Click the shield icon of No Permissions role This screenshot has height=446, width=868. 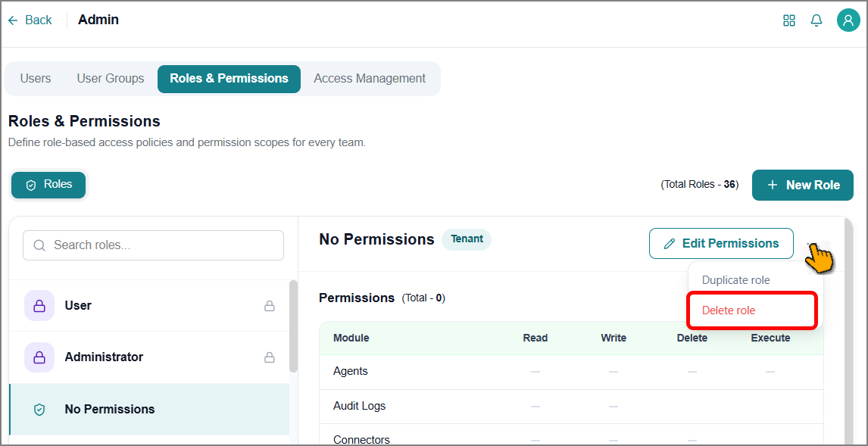pyautogui.click(x=39, y=410)
